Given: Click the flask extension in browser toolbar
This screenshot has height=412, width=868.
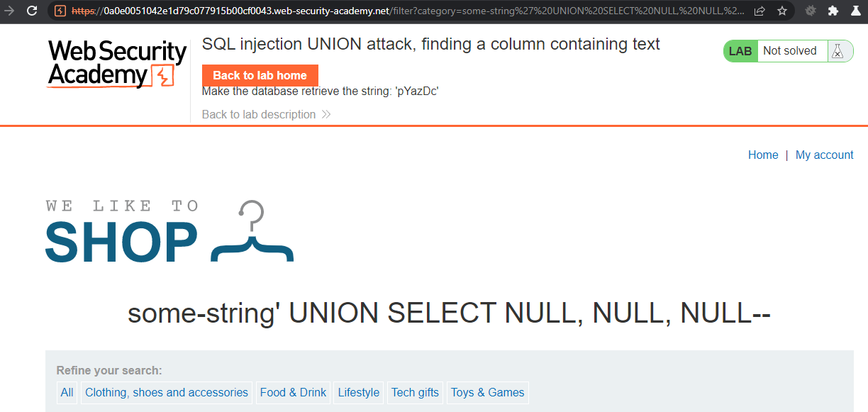Looking at the screenshot, I should pos(855,11).
